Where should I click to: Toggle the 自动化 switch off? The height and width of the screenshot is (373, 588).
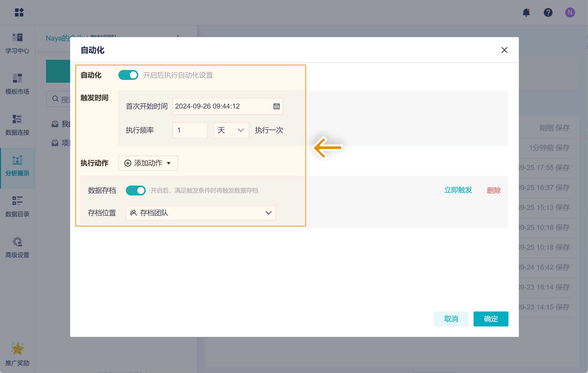[x=128, y=75]
